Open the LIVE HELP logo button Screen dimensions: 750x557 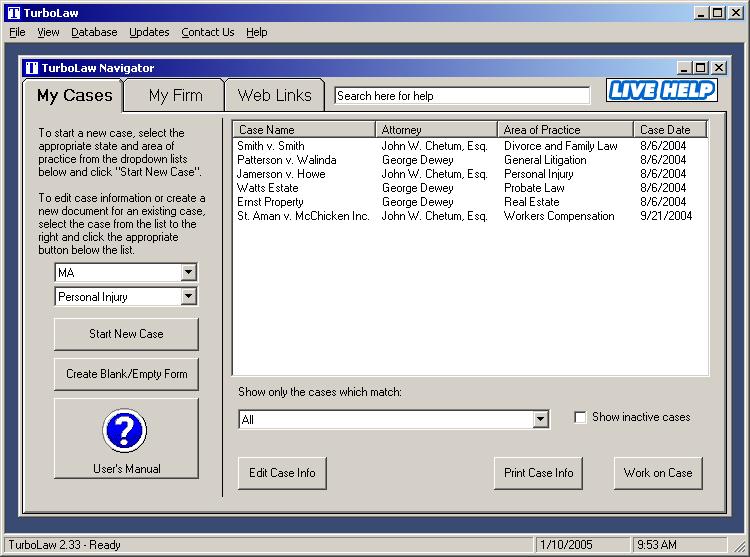tap(662, 90)
